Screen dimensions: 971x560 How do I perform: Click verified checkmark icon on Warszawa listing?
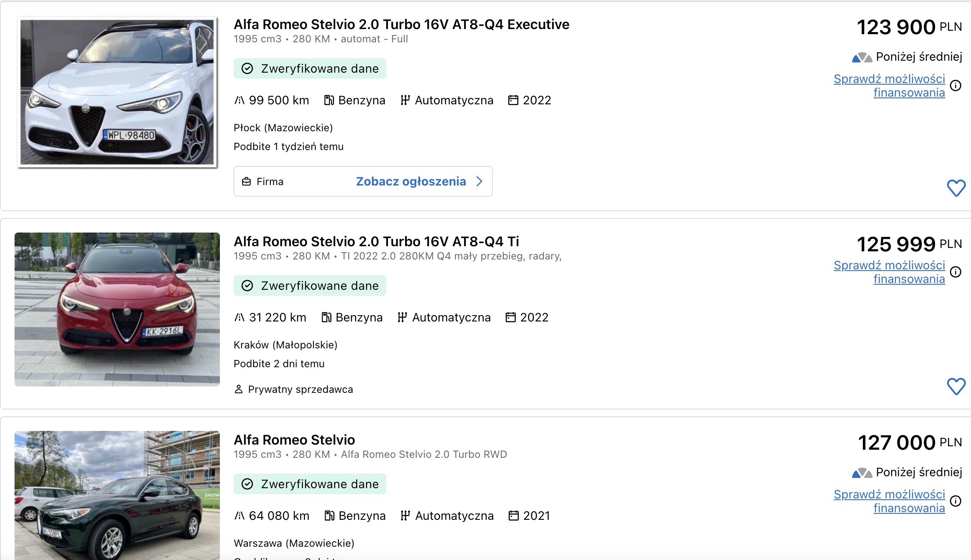tap(247, 484)
